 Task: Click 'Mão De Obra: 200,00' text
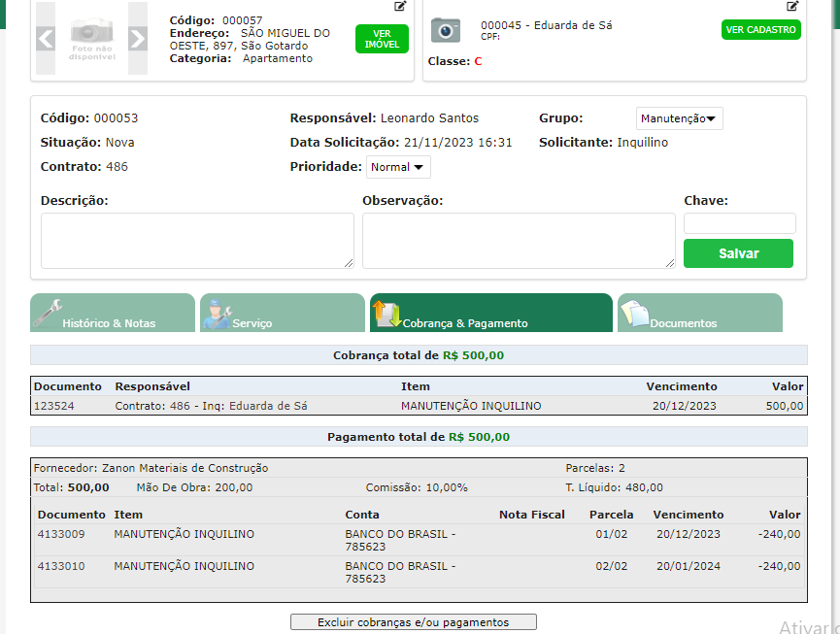[194, 487]
